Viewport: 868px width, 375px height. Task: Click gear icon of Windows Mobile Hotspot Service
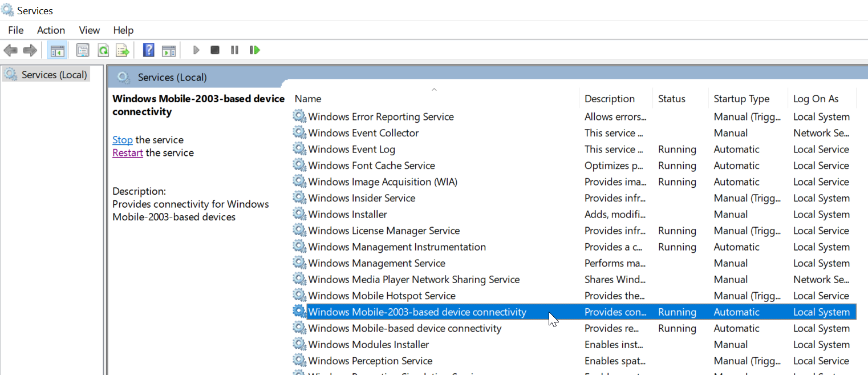pos(299,295)
